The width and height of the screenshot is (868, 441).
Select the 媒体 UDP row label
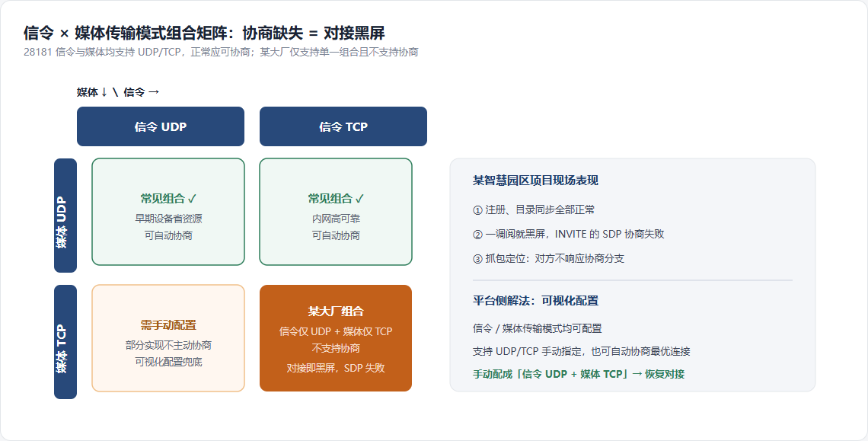tap(65, 216)
